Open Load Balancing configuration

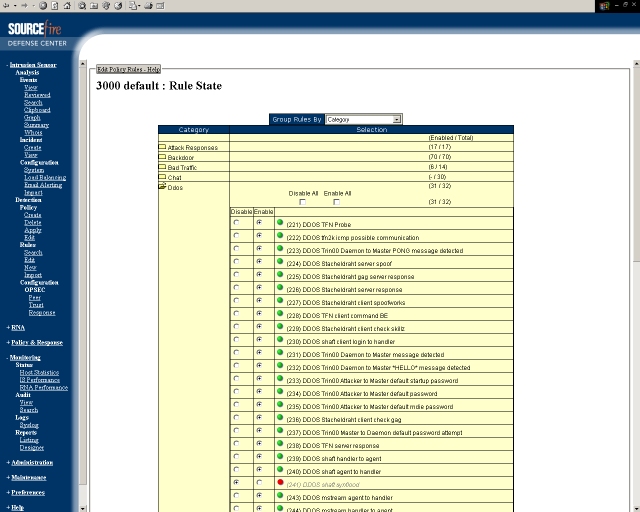pos(45,178)
